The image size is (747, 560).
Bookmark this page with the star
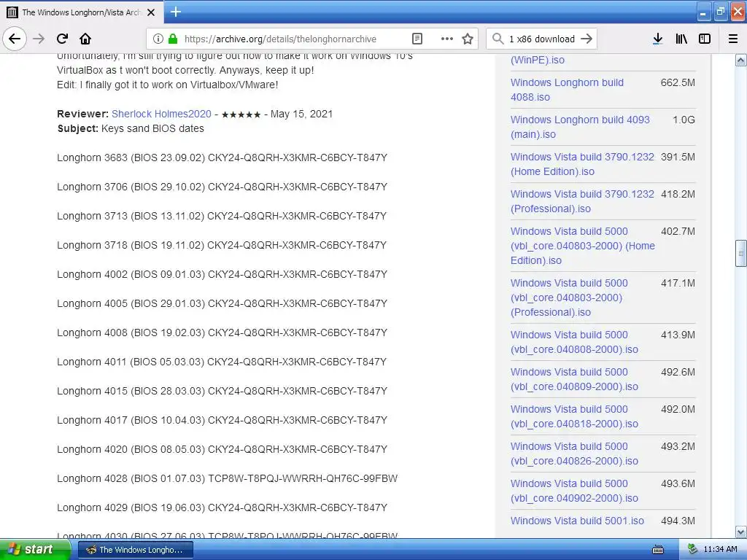tap(468, 39)
